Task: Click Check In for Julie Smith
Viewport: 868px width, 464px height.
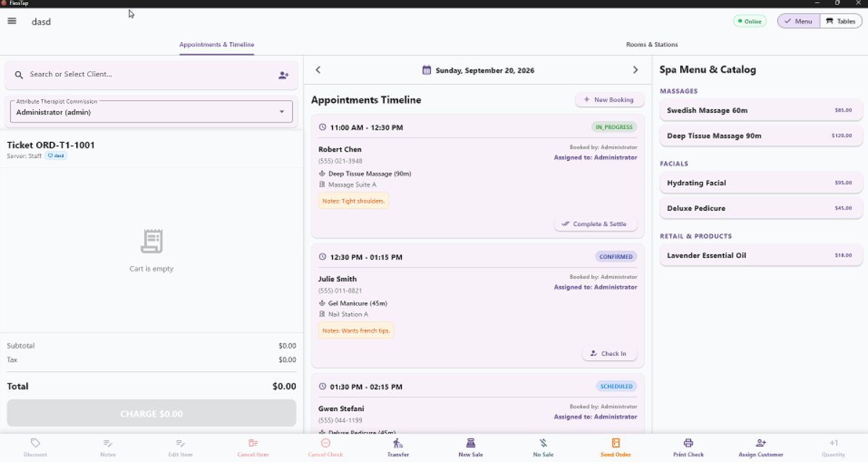Action: [x=609, y=353]
